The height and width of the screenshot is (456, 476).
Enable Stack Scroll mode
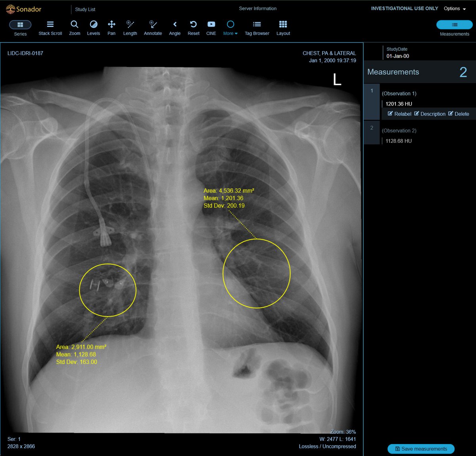(50, 26)
